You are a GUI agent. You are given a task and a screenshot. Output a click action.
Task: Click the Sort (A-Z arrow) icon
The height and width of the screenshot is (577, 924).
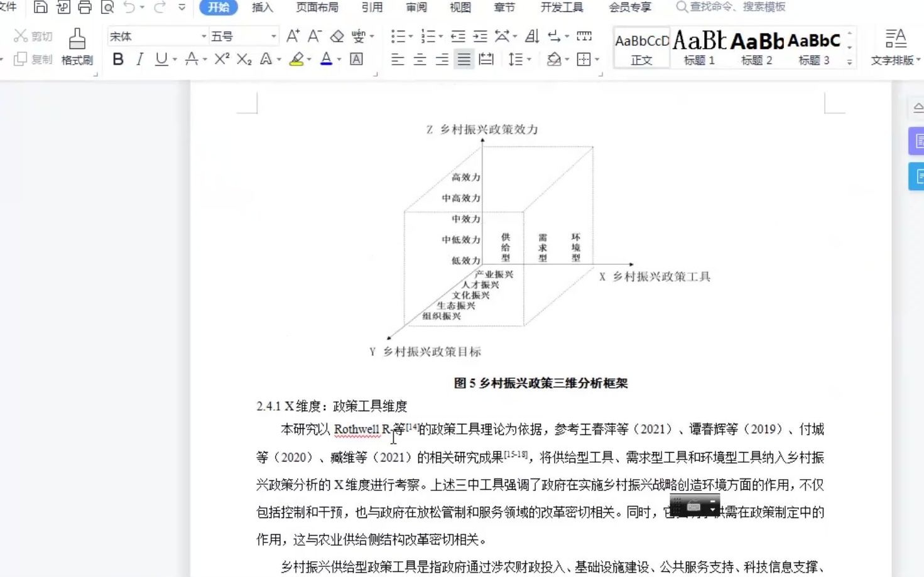(x=532, y=36)
